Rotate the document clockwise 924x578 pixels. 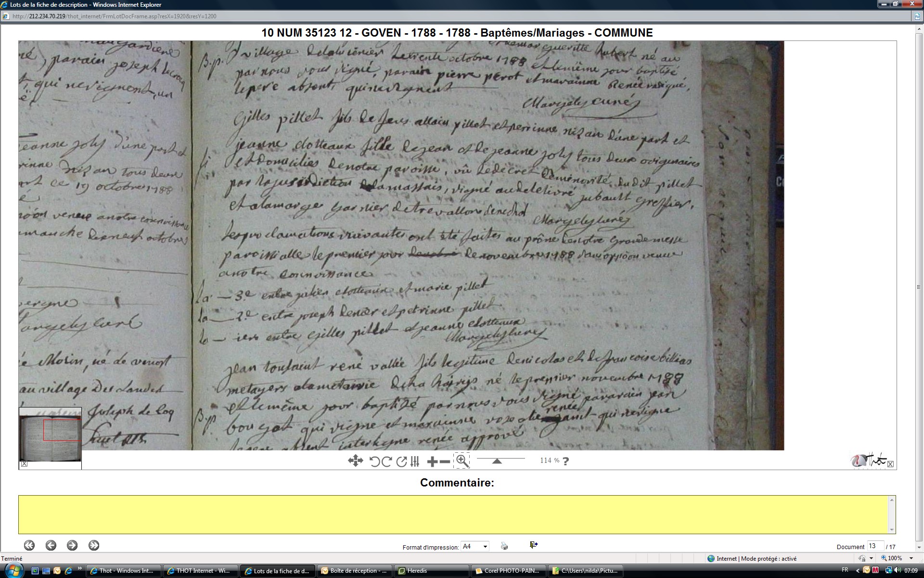click(x=386, y=461)
